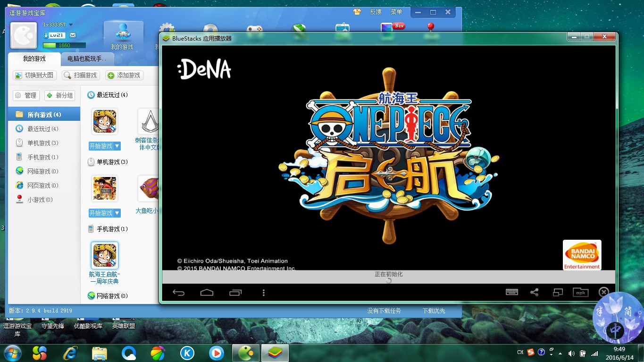Click the 添加游戏 button
Screen dimensions: 644x362
[124, 76]
